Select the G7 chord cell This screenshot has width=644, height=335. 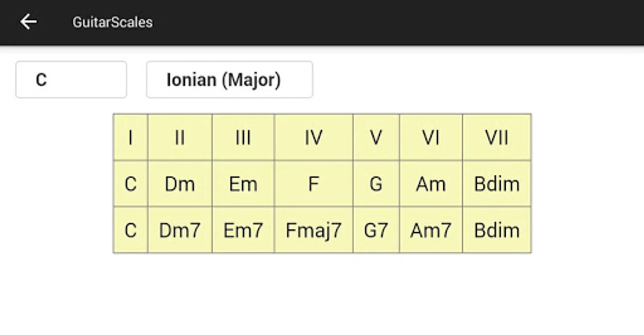click(376, 230)
